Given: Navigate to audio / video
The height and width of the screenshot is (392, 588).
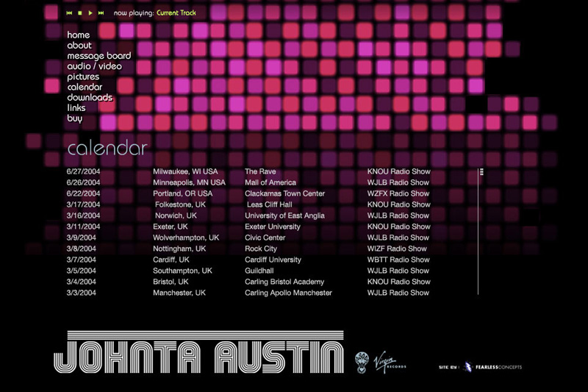Looking at the screenshot, I should click(95, 66).
